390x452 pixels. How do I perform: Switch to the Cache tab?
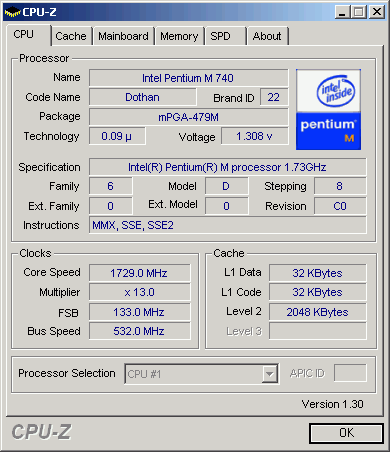click(x=71, y=36)
